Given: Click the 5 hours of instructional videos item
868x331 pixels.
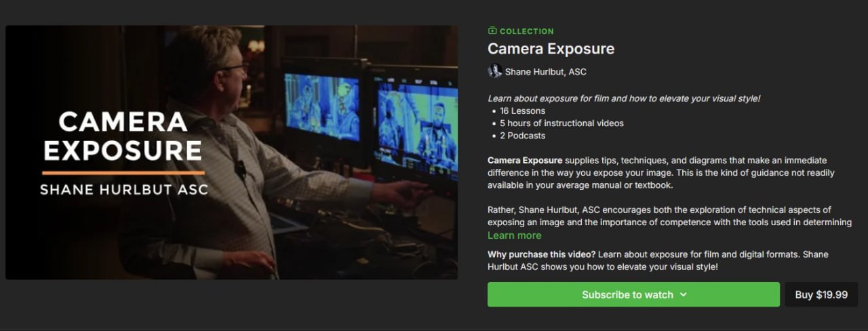Looking at the screenshot, I should point(561,123).
